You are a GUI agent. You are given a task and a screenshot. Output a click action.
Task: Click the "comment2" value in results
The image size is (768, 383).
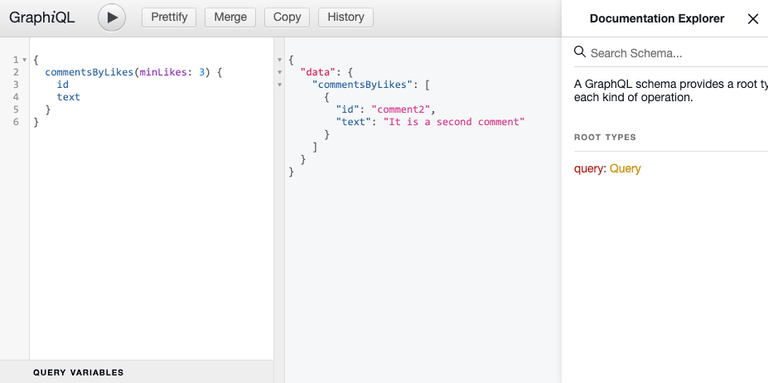(x=400, y=109)
